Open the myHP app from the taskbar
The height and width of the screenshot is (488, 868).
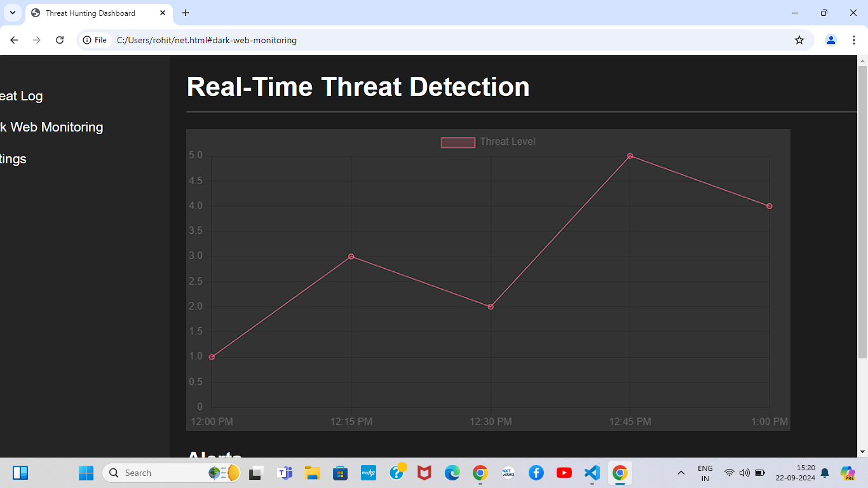369,473
